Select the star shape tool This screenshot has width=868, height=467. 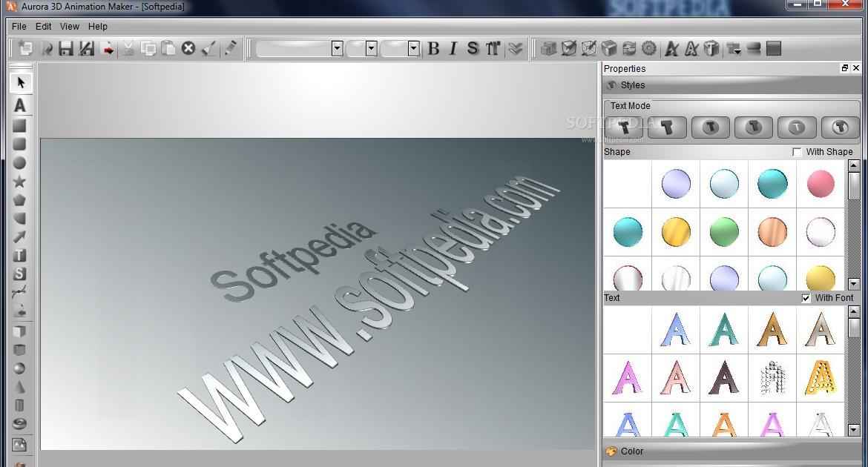[x=19, y=182]
